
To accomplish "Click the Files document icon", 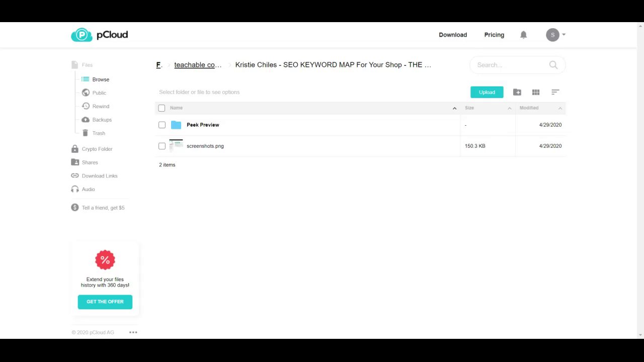I will (74, 65).
